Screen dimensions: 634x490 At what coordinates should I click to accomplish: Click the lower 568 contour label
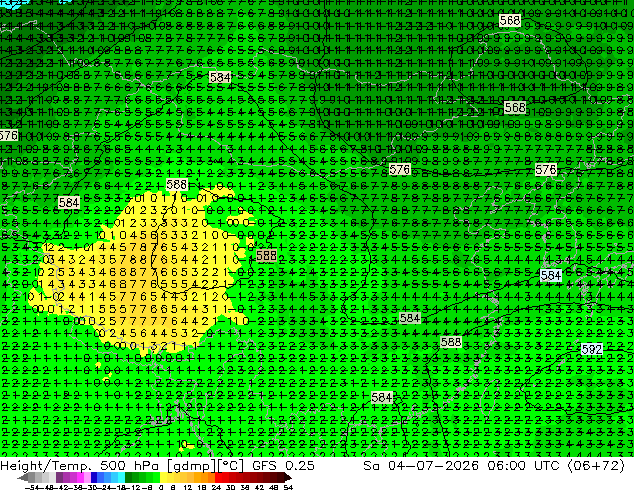[515, 108]
